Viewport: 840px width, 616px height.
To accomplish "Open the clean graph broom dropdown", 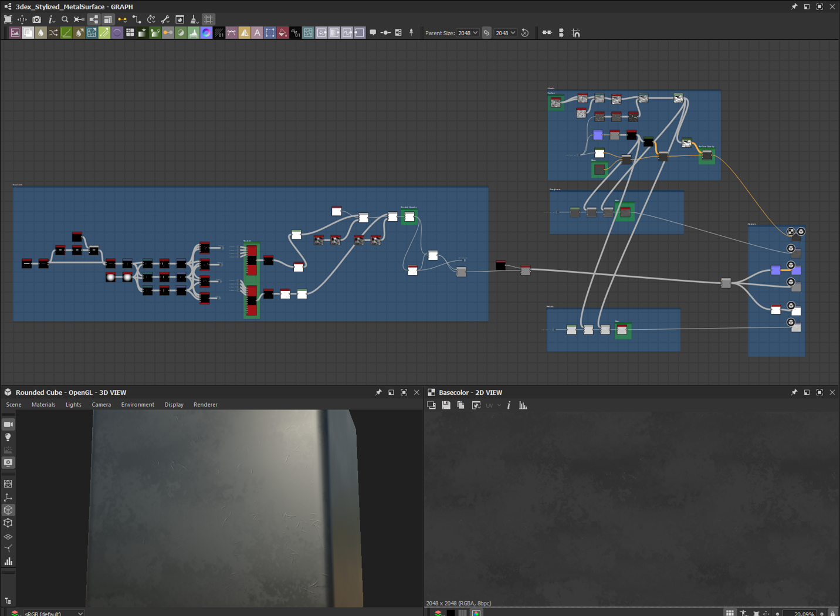I will point(194,19).
